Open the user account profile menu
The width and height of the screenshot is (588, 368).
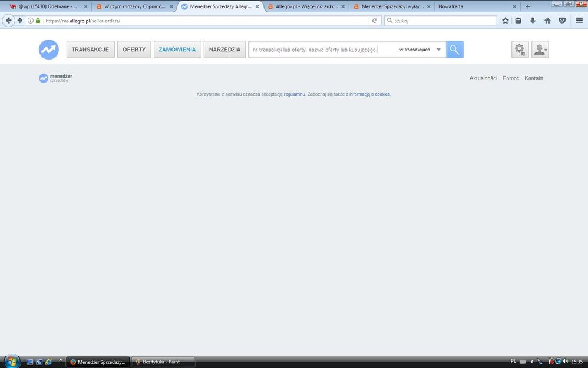point(540,50)
